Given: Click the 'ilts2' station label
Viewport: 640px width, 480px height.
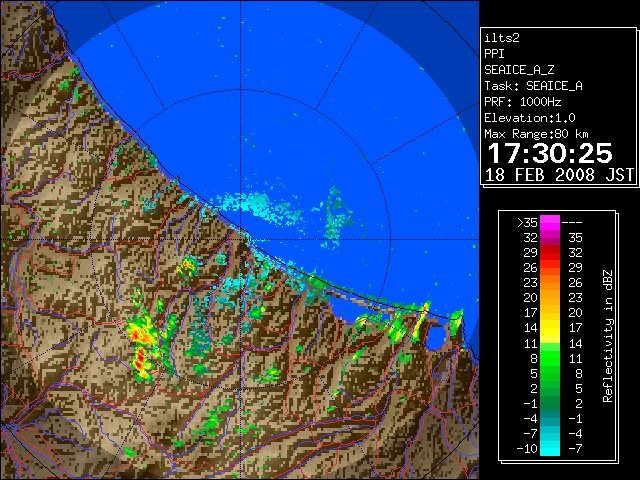Looking at the screenshot, I should point(502,38).
